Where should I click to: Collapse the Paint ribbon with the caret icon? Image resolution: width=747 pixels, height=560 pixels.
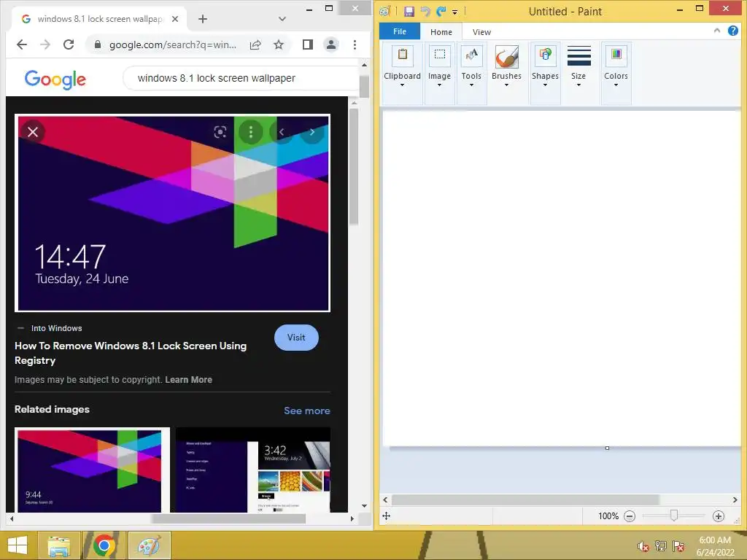click(717, 31)
